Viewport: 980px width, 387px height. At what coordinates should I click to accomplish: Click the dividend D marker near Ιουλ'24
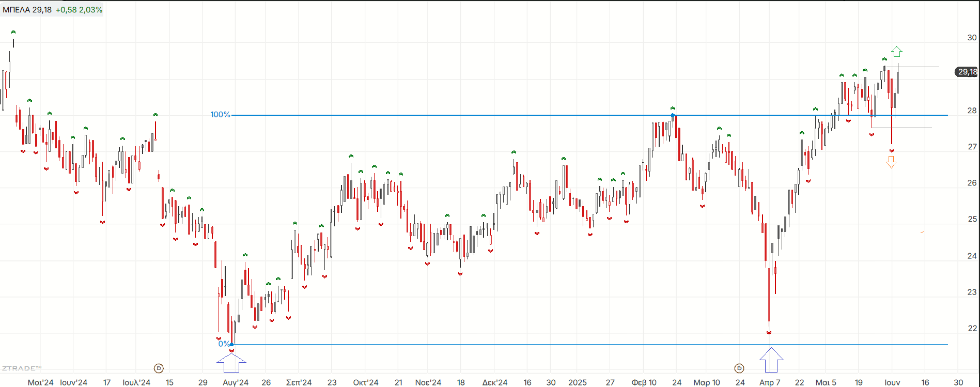coord(159,368)
